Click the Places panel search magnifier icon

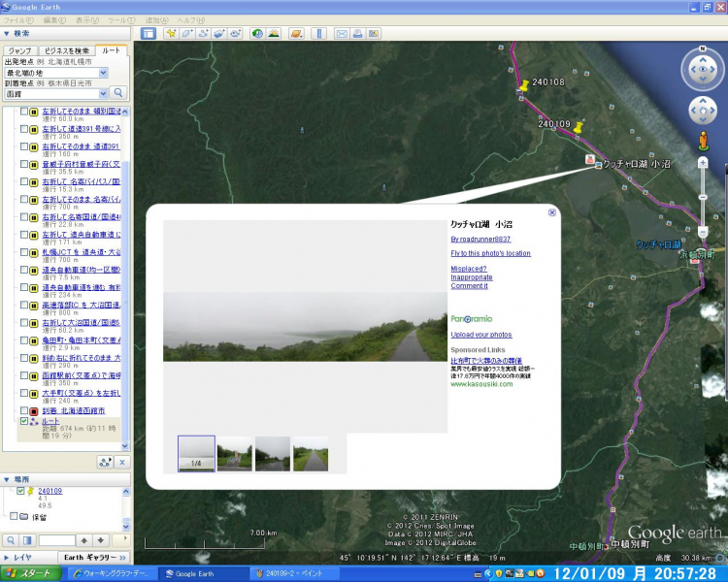(11, 540)
